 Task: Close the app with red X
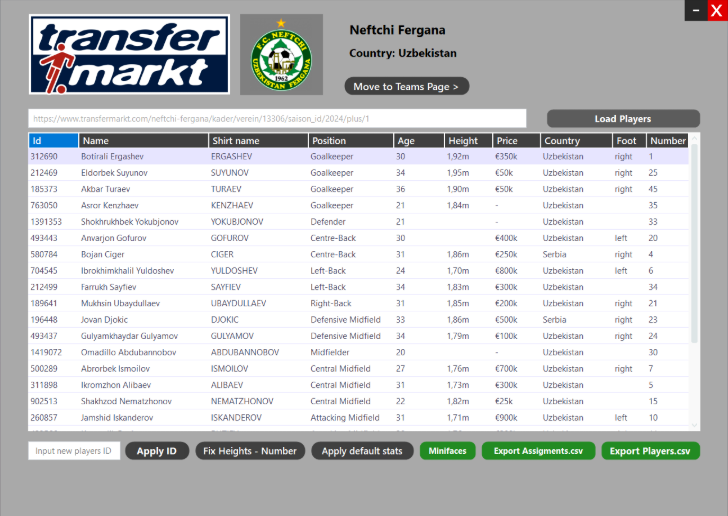tap(717, 10)
